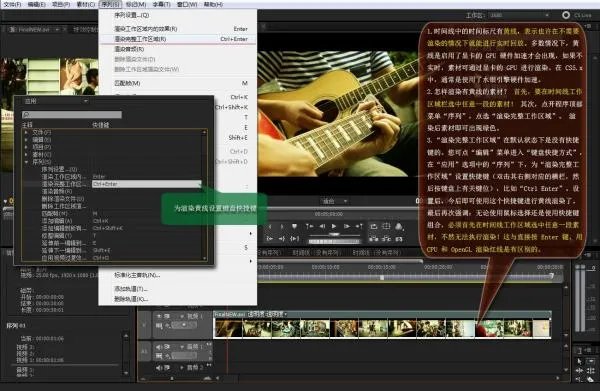Click Mark Out bracket icon
Image resolution: width=600 pixels, height=391 pixels.
pyautogui.click(x=282, y=226)
